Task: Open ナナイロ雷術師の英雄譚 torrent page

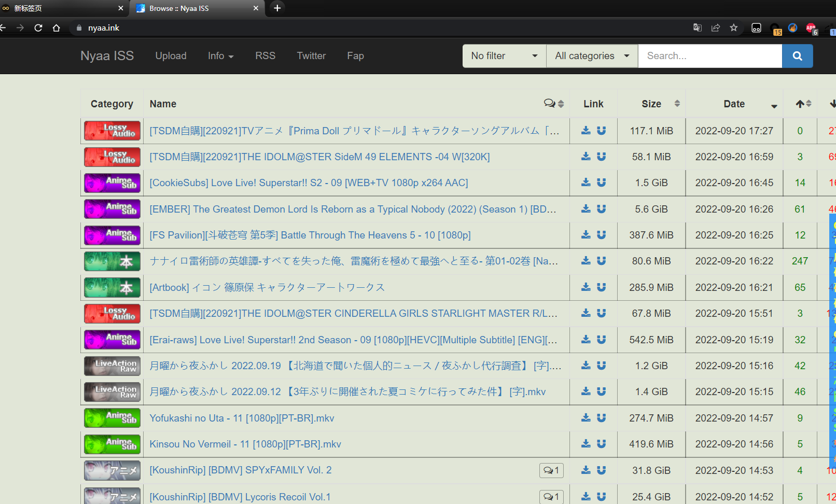Action: 354,261
